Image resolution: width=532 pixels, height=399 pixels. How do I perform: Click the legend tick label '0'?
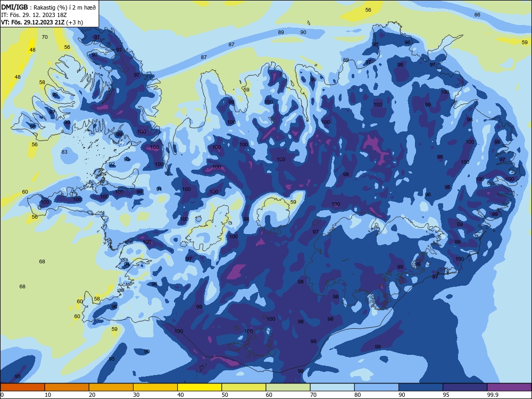click(2, 395)
